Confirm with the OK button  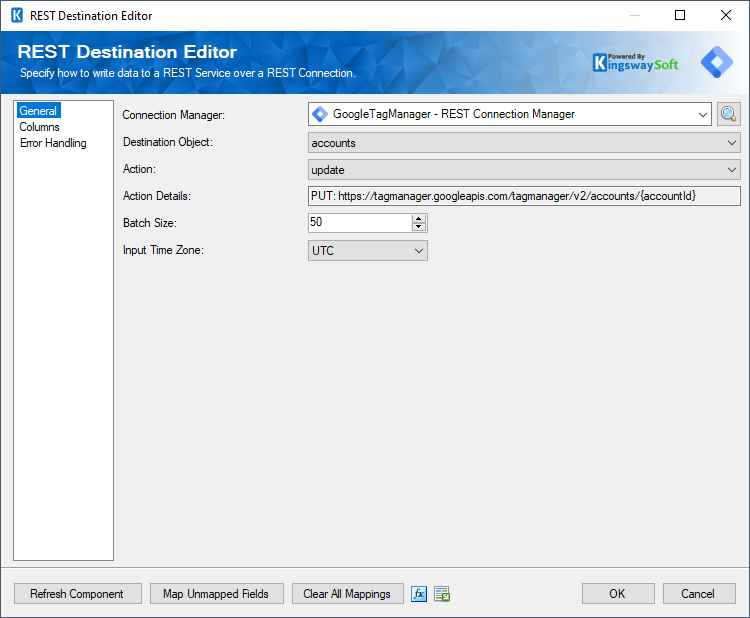coord(618,594)
